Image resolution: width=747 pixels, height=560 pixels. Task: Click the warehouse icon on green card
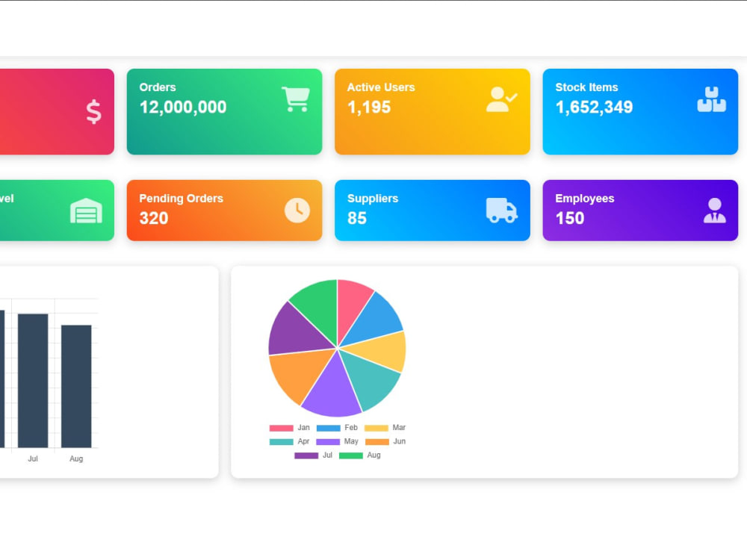pyautogui.click(x=86, y=211)
